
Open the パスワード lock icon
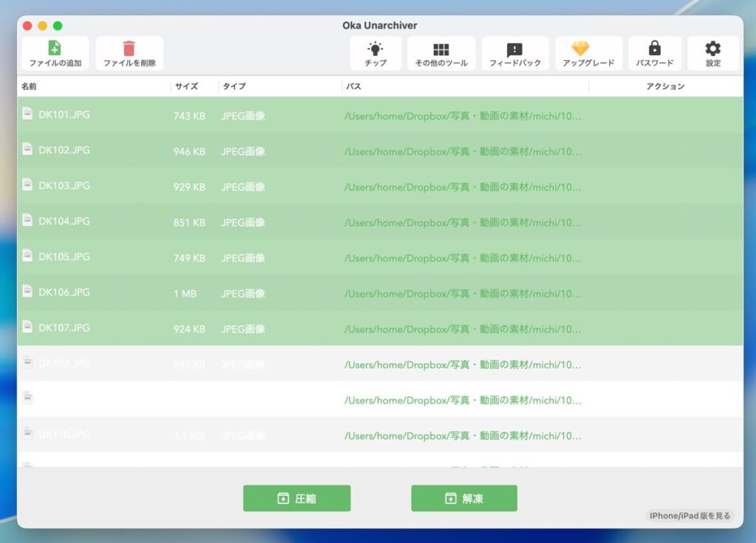[x=654, y=49]
